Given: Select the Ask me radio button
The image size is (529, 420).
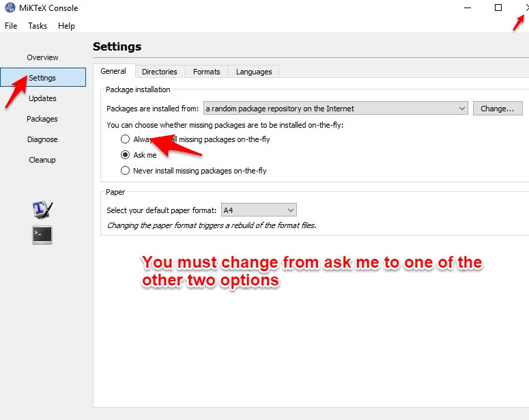Looking at the screenshot, I should [x=125, y=155].
